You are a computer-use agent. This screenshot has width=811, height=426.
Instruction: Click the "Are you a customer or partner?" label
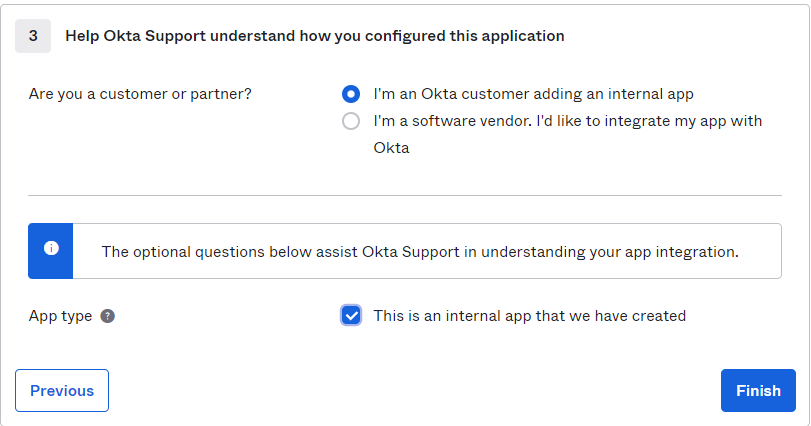[140, 94]
